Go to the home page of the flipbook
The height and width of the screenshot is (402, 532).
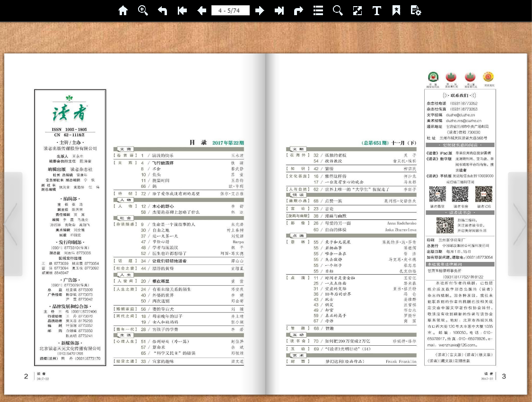[123, 10]
